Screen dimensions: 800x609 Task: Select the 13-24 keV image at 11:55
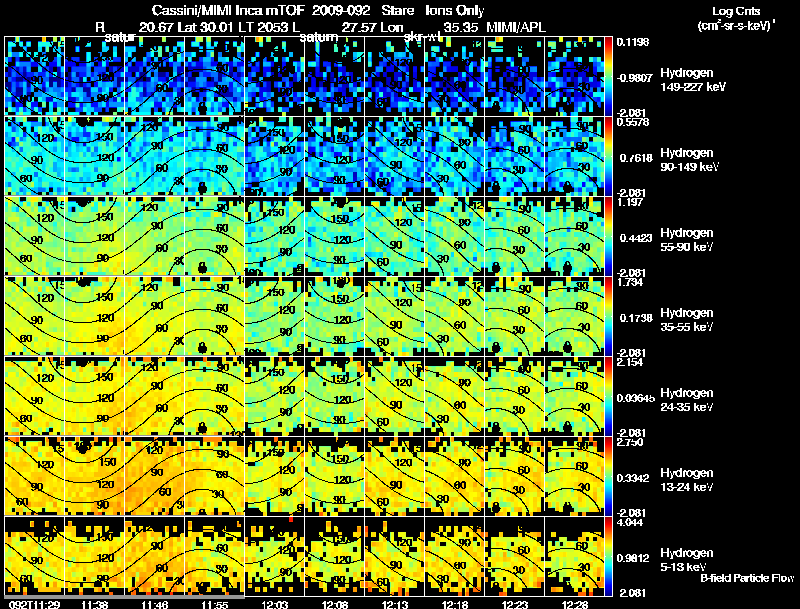[214, 476]
